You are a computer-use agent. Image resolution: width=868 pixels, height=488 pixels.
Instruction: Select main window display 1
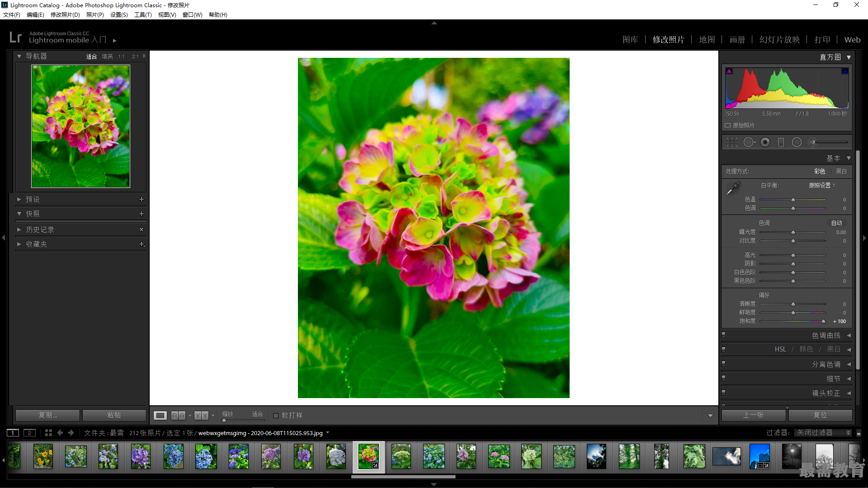click(13, 433)
